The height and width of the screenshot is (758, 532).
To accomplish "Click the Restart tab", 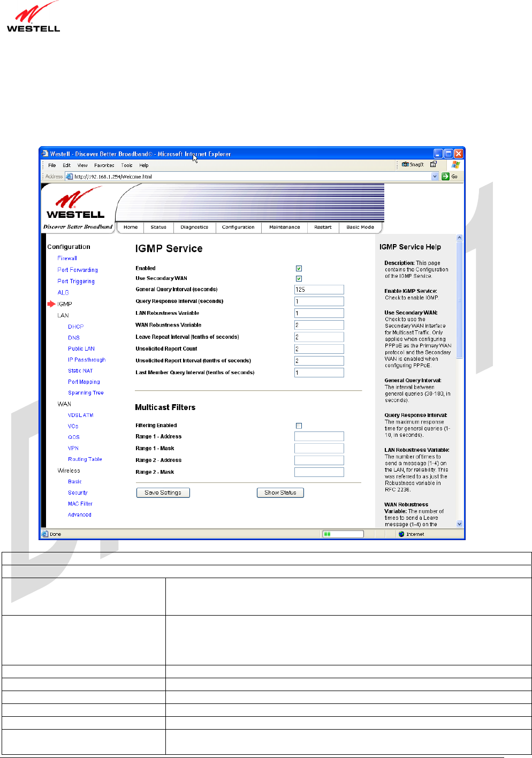I will (x=323, y=227).
